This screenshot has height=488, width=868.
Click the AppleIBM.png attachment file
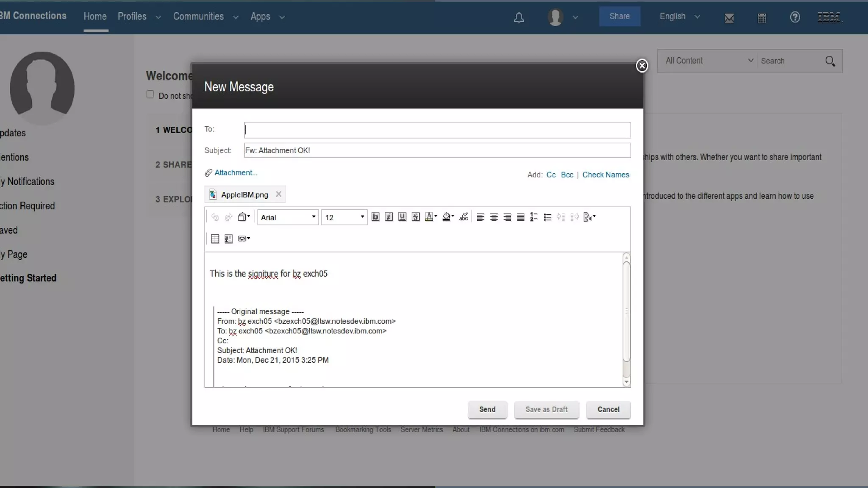tap(245, 195)
